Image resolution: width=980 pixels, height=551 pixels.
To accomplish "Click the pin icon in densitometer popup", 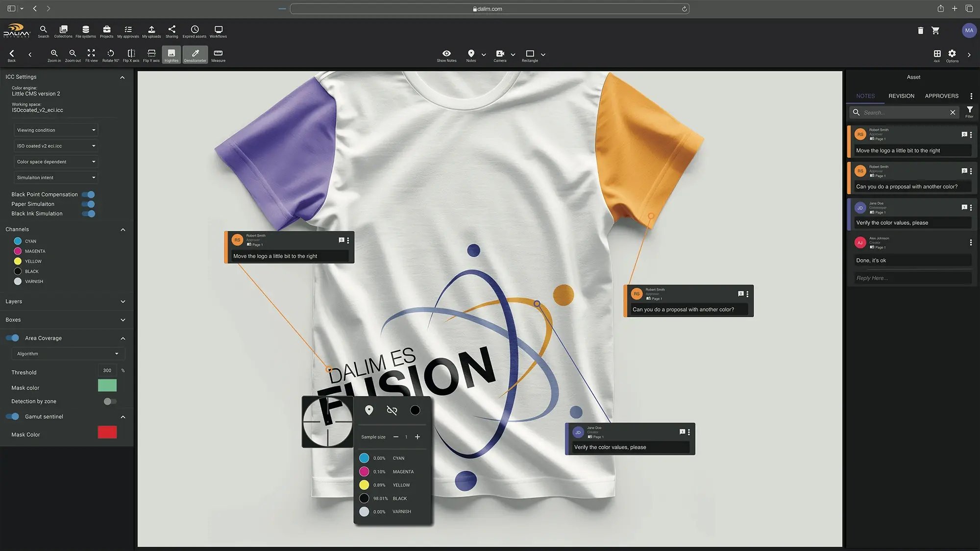I will pos(369,410).
